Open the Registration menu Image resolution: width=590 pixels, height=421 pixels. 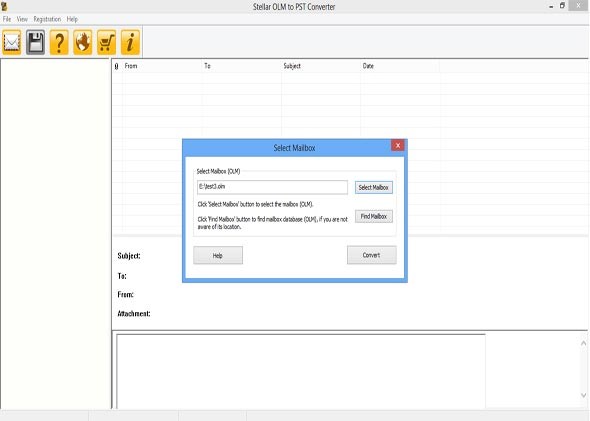pos(47,19)
